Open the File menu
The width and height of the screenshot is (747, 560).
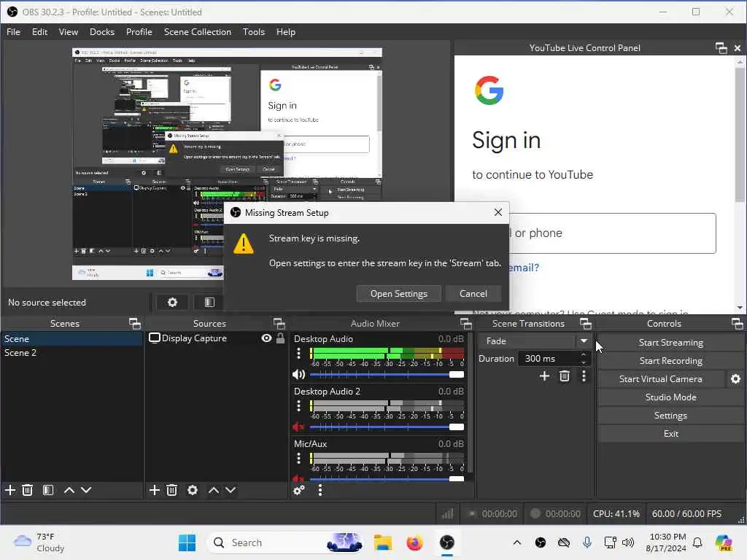click(x=13, y=32)
